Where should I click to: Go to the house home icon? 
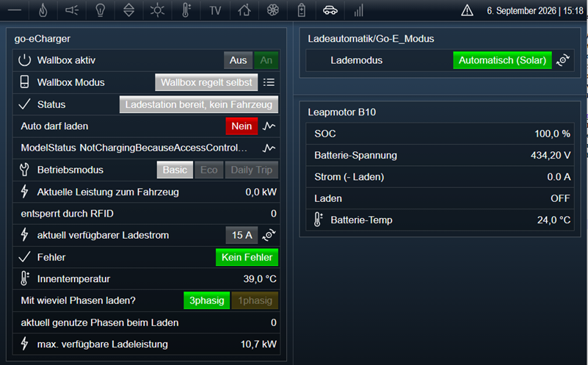coord(244,10)
